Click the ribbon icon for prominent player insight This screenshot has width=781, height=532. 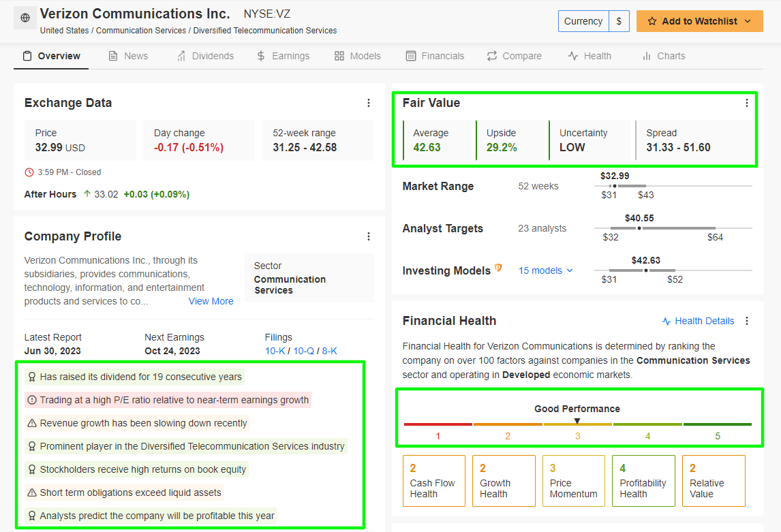pos(32,446)
